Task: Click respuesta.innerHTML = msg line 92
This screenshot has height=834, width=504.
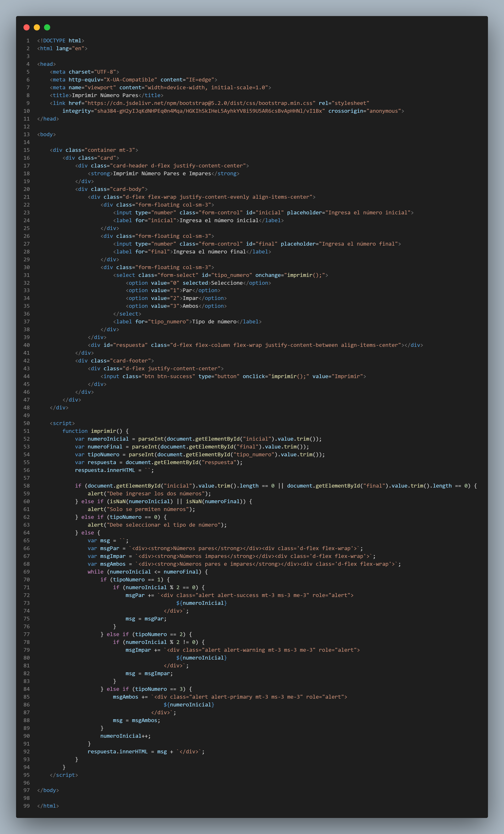Action: [146, 752]
